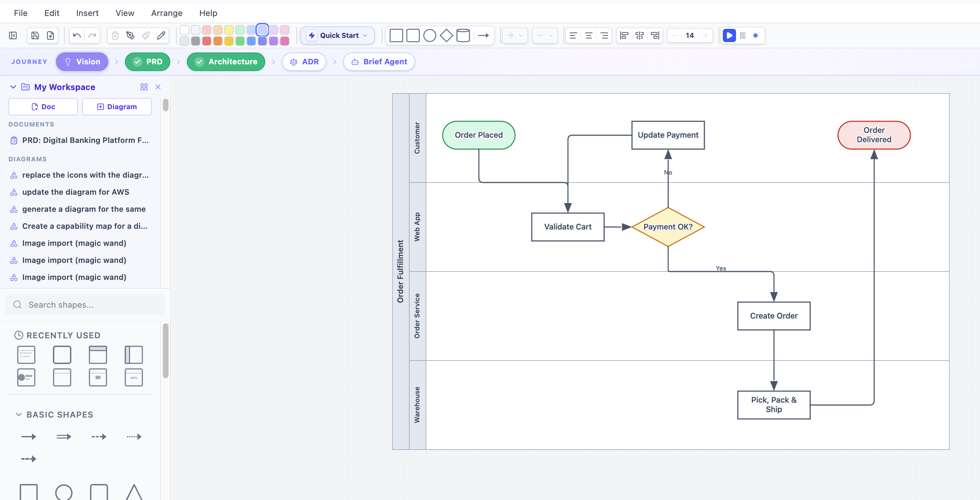Open the Brief Agent step

click(379, 62)
